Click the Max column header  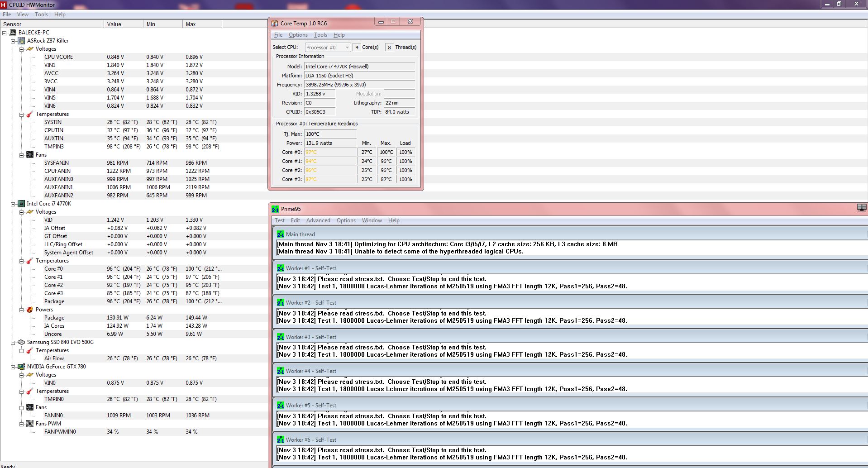pyautogui.click(x=202, y=24)
